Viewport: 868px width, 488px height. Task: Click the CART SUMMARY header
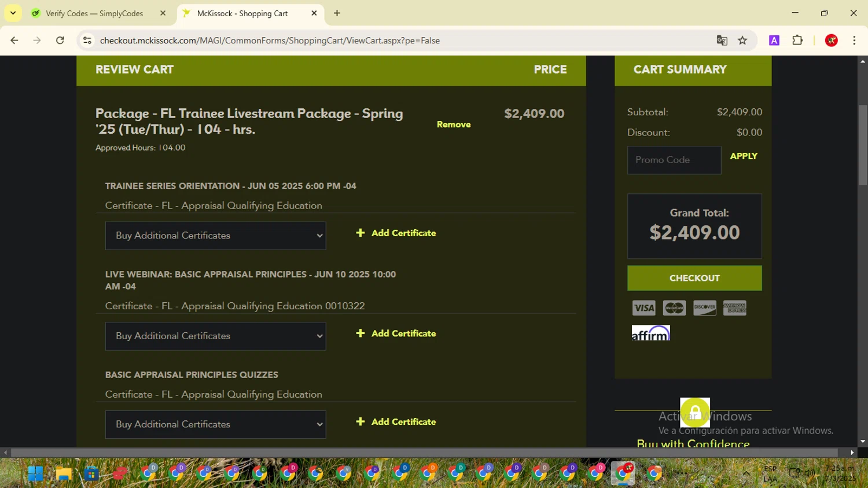click(x=680, y=69)
